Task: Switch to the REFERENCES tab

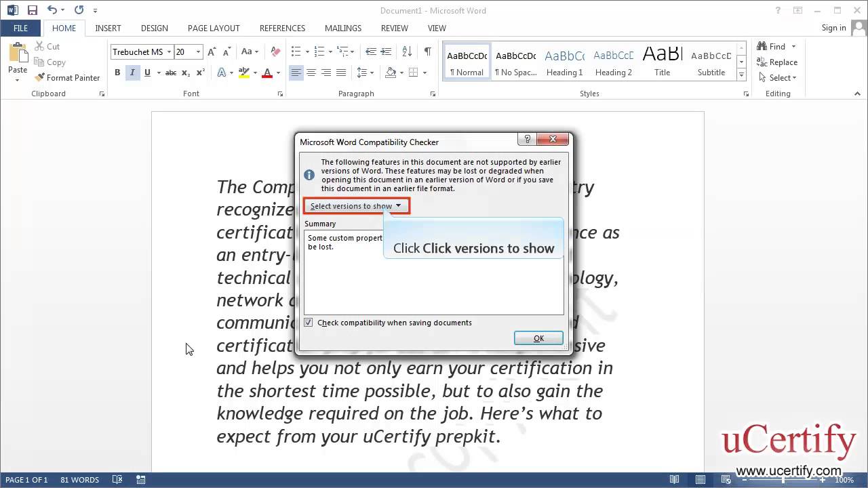Action: click(x=282, y=28)
